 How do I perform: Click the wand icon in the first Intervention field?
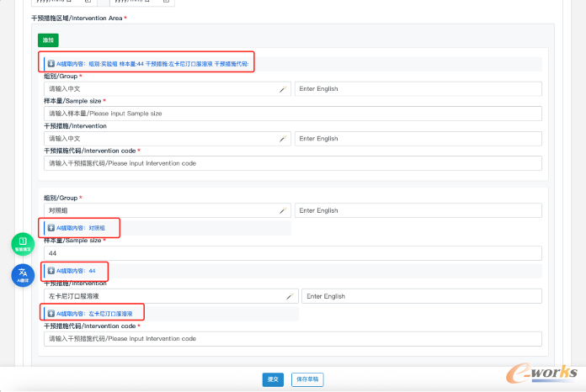(283, 139)
